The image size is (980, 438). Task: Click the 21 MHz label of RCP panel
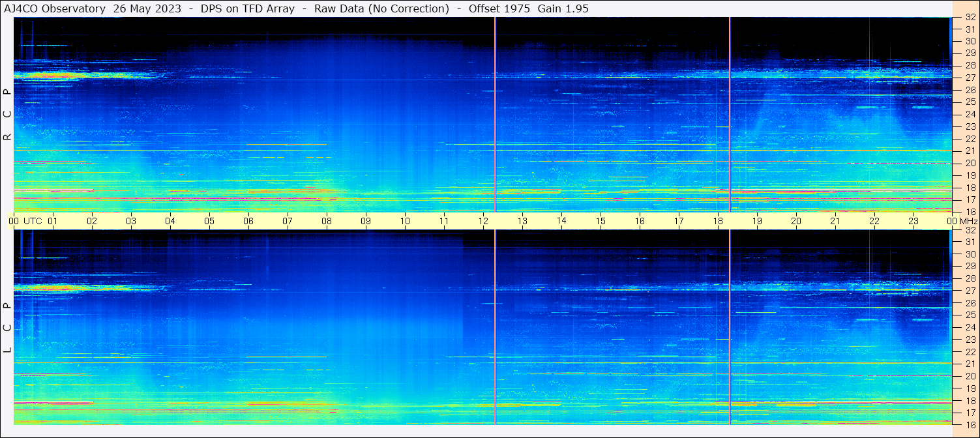(970, 151)
